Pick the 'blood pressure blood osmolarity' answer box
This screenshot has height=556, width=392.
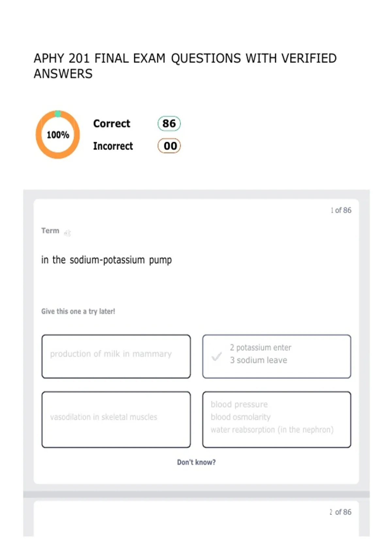pos(277,419)
